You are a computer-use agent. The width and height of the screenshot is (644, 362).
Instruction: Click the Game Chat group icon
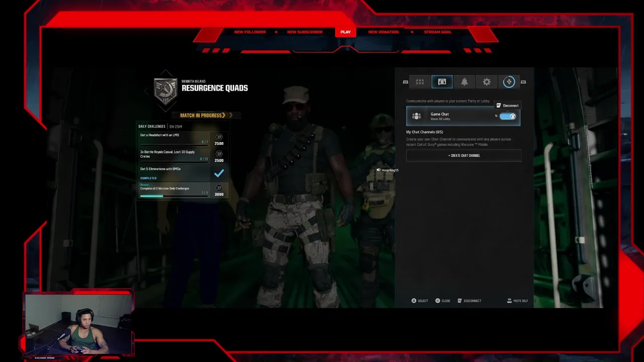417,116
